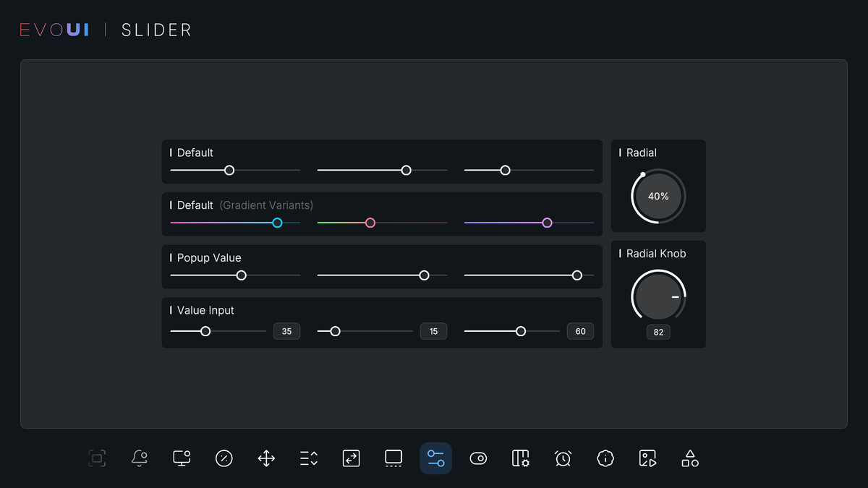
Task: Select the sortable list component icon
Action: (x=308, y=458)
